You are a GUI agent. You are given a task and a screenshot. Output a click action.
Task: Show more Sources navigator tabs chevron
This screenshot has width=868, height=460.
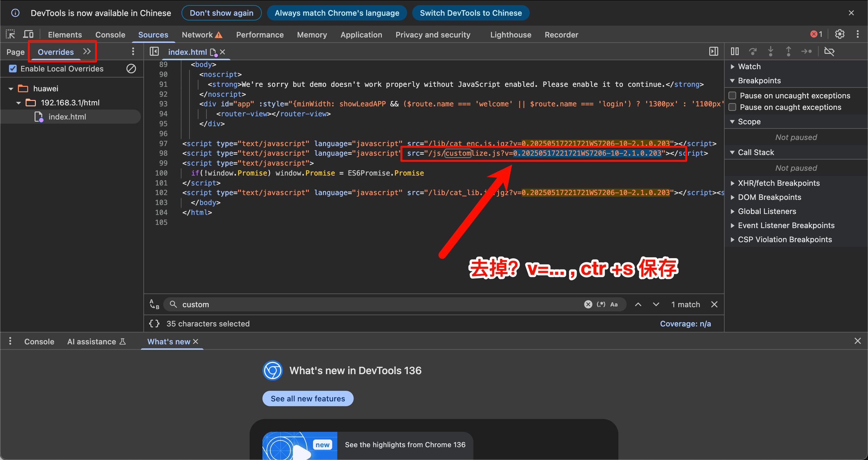click(x=87, y=52)
